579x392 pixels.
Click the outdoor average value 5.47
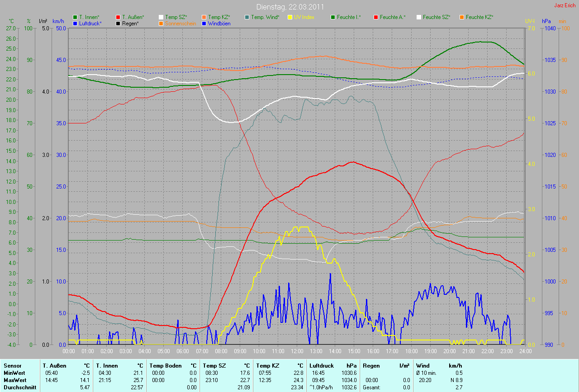click(85, 387)
